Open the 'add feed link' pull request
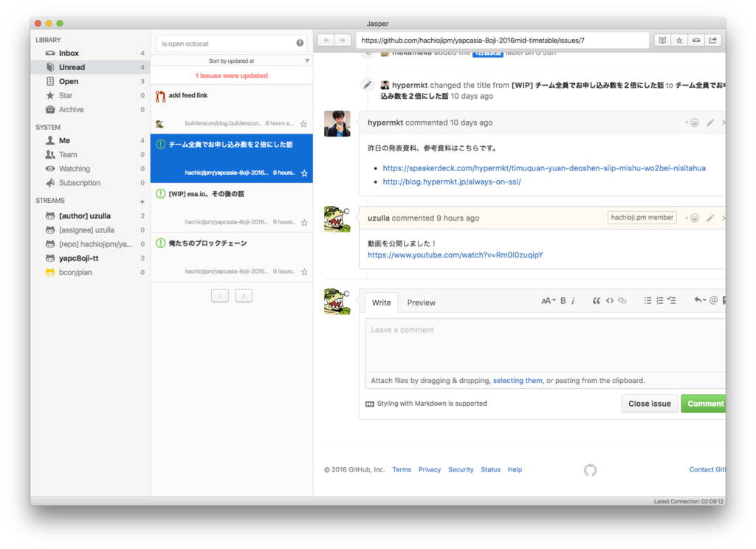This screenshot has width=756, height=549. click(x=231, y=109)
